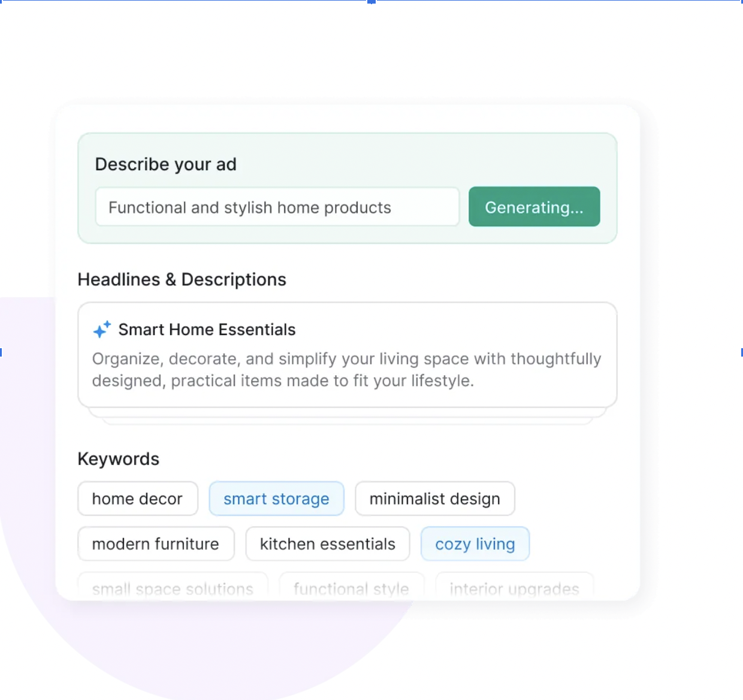This screenshot has width=743, height=700.
Task: Click the right edge selection handle
Action: coord(741,352)
